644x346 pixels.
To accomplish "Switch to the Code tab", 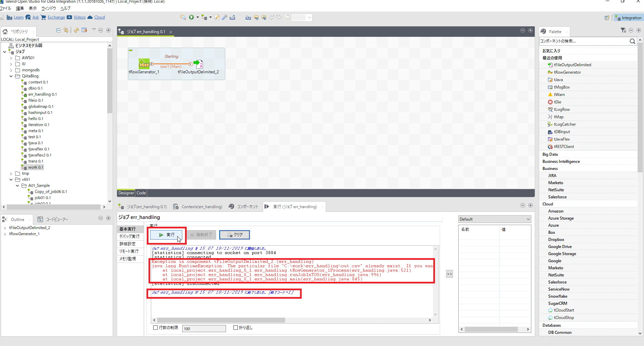I will point(141,193).
